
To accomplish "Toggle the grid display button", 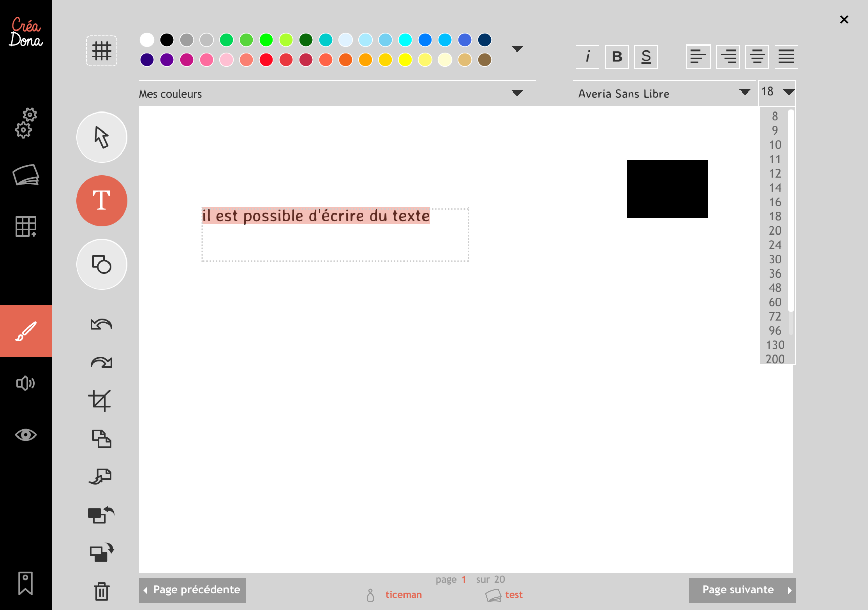I will (102, 51).
